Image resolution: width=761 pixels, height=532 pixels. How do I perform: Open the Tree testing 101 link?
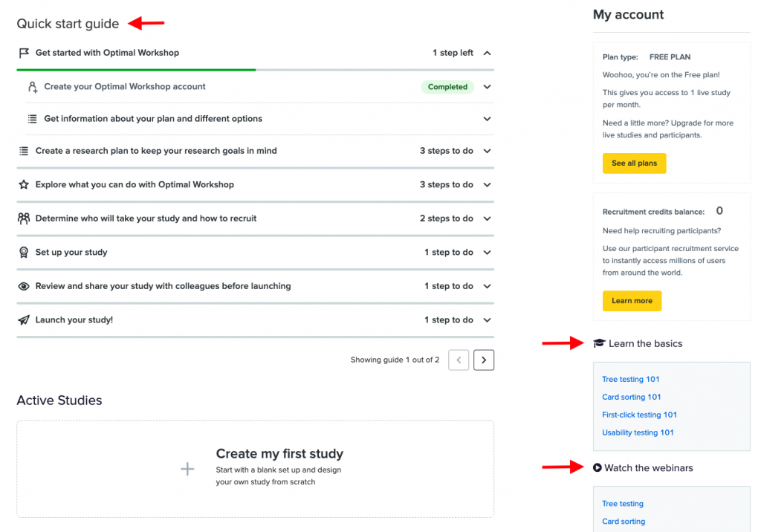pos(630,379)
